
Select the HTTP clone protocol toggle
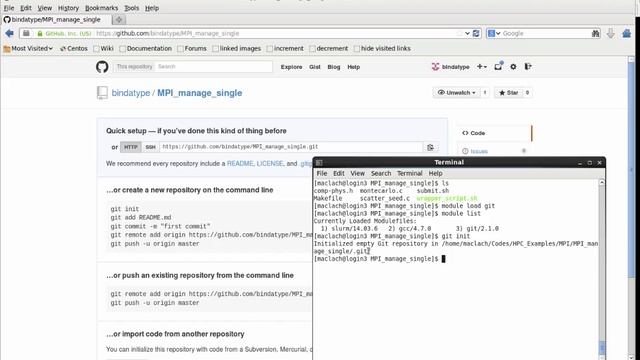pos(131,147)
